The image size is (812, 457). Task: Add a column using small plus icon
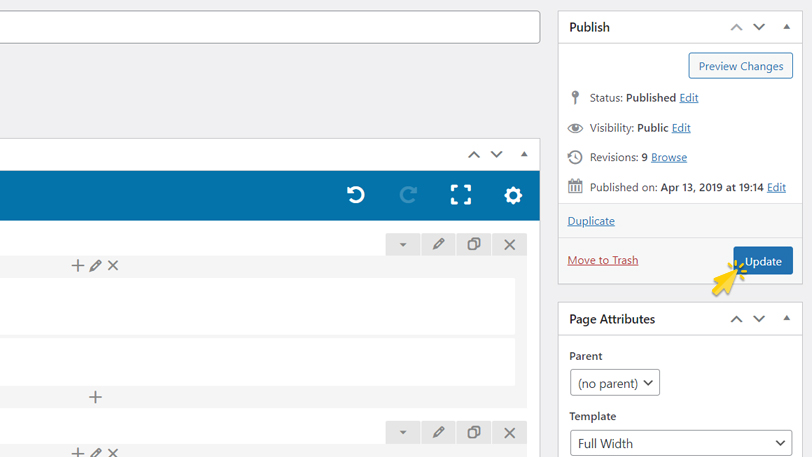point(77,266)
